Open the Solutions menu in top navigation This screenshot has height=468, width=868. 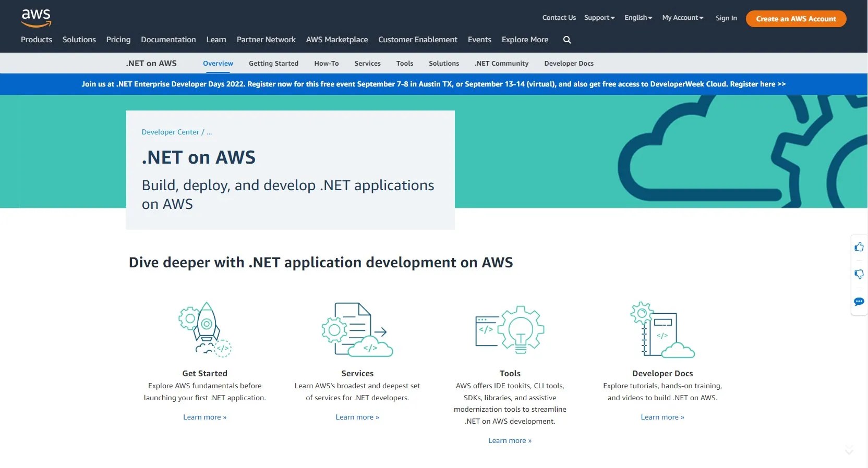point(79,40)
